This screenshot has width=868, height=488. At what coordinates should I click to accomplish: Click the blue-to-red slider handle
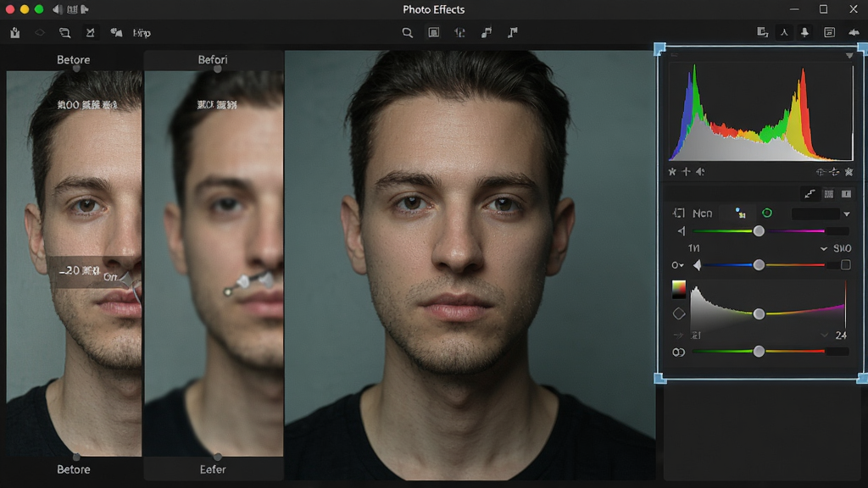pyautogui.click(x=759, y=265)
